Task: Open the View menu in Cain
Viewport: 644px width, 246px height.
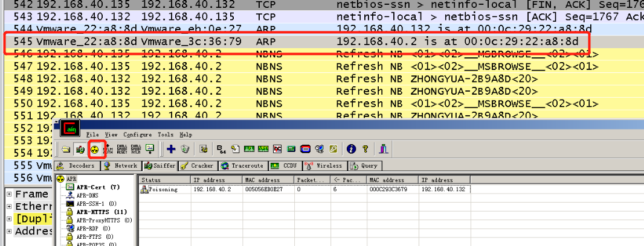Action: [111, 134]
